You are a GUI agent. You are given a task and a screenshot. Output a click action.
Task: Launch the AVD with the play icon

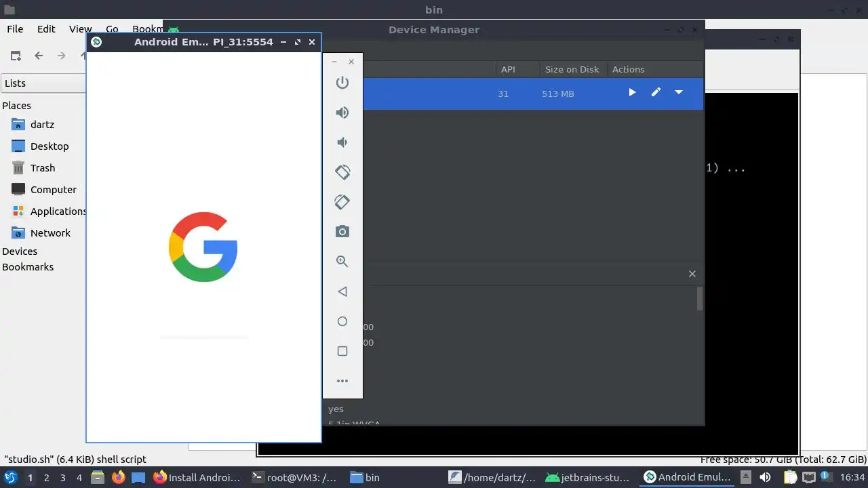(x=632, y=92)
